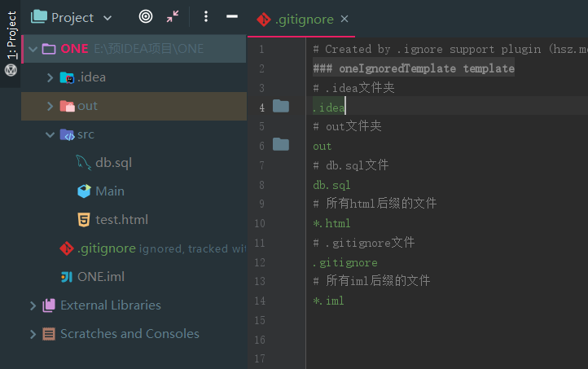Click the '# .idea文件夹' comment on line 3
Image resolution: width=588 pixels, height=369 pixels.
click(x=353, y=88)
